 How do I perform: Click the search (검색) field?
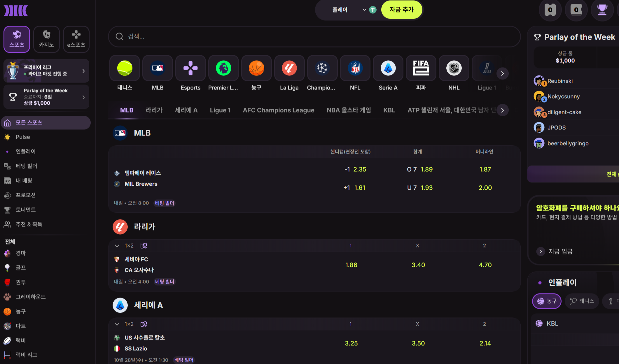[314, 36]
